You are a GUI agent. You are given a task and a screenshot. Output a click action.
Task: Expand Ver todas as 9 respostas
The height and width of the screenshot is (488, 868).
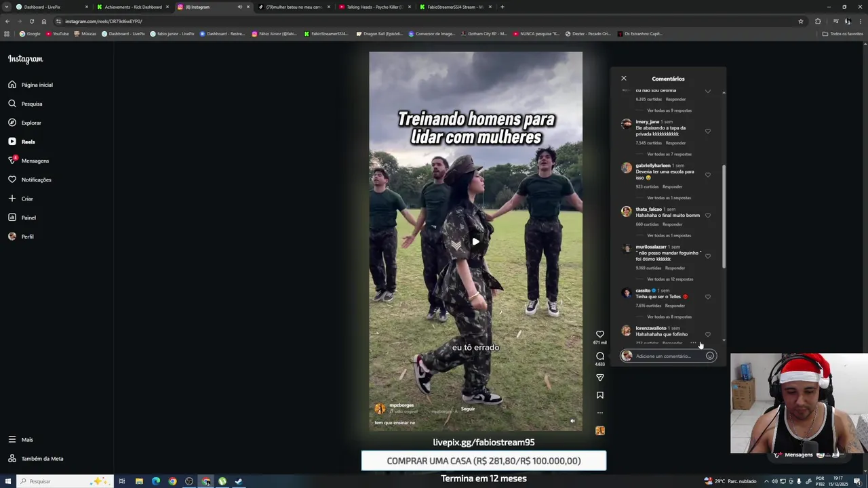coord(669,110)
